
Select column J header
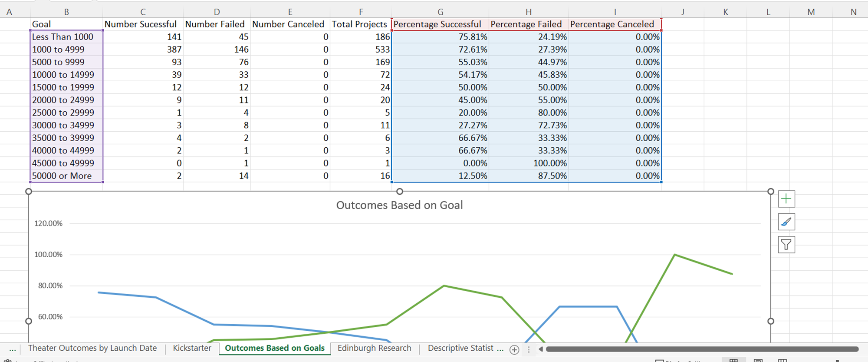click(683, 12)
